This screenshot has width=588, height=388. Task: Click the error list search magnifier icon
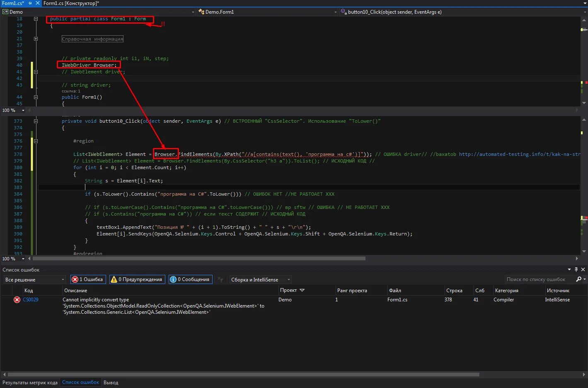point(579,279)
